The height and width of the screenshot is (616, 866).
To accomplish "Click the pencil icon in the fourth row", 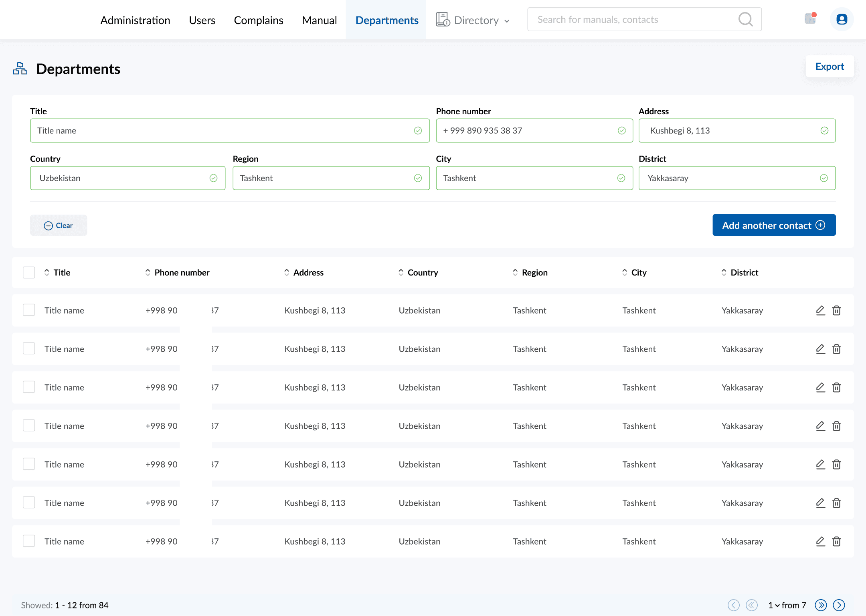I will coord(820,426).
